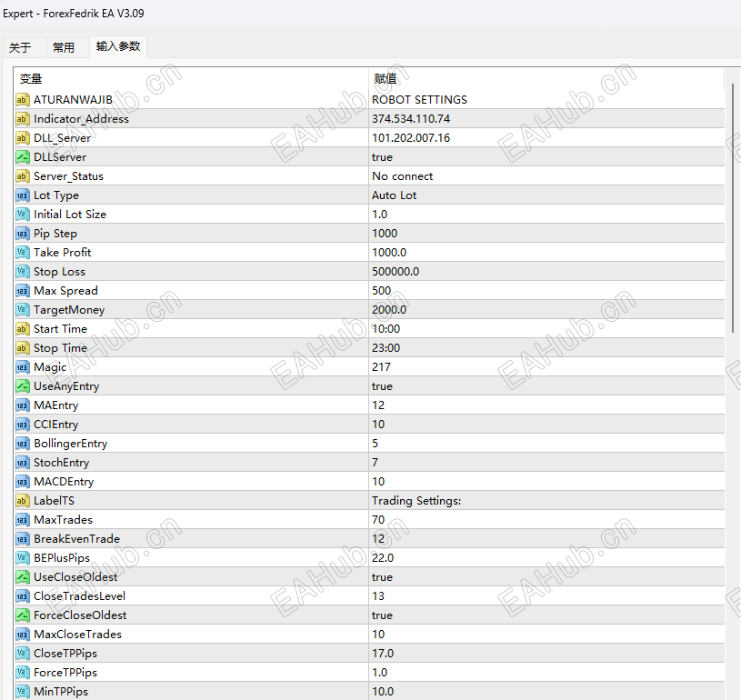Select the Trading Settings: value cell
Screen dimensions: 741x700
[x=546, y=501]
